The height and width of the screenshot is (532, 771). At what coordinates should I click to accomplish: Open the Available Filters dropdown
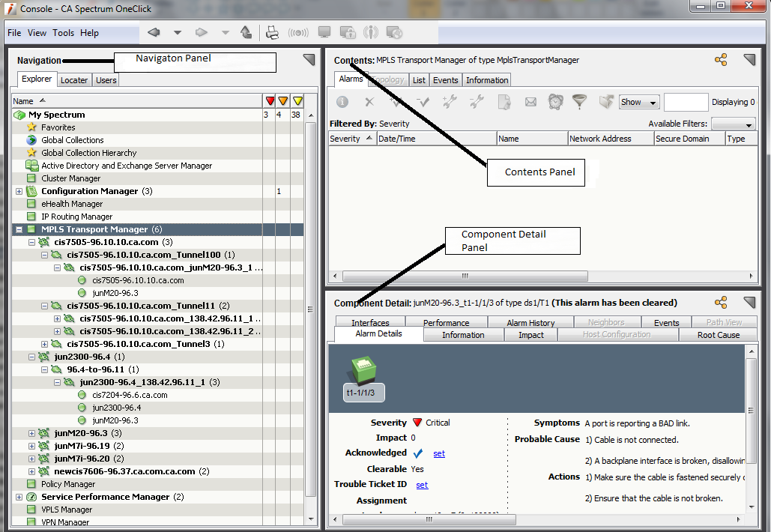click(733, 124)
